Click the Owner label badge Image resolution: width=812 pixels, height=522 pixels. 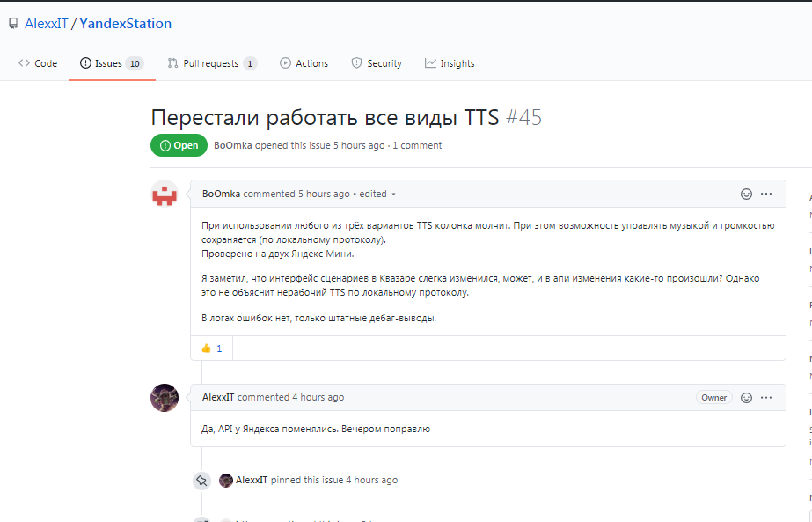tap(714, 398)
